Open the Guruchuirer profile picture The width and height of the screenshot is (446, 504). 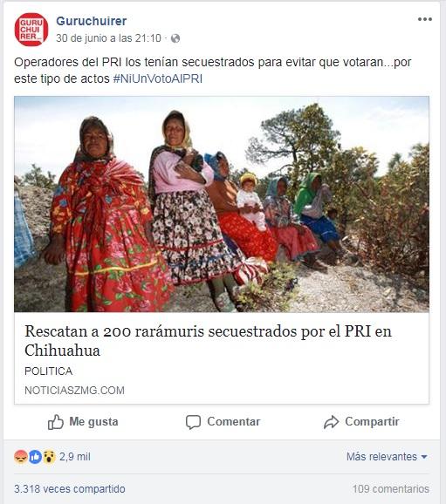(31, 30)
